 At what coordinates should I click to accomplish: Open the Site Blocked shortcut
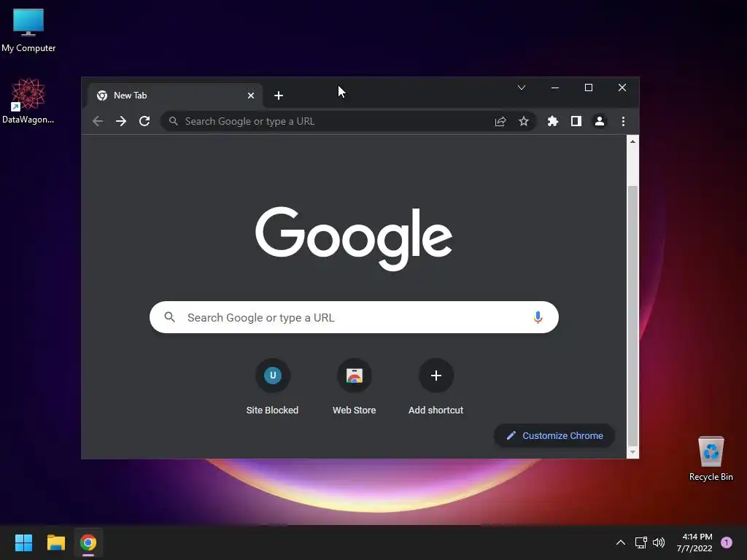[x=273, y=386]
